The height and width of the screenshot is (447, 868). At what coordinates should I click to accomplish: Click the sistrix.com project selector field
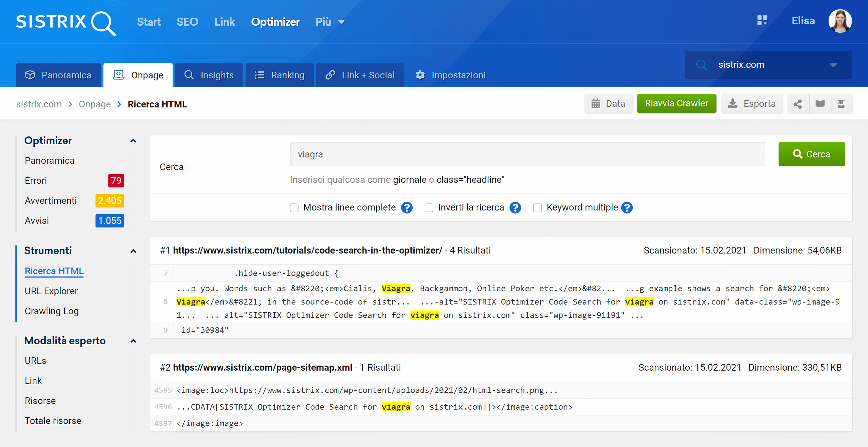point(768,65)
